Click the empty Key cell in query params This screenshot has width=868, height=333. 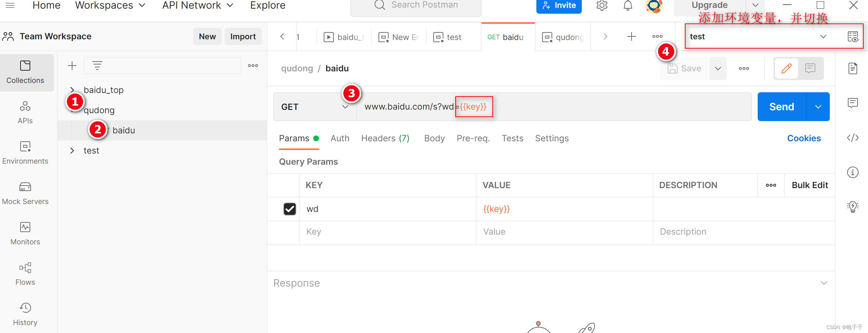point(388,232)
